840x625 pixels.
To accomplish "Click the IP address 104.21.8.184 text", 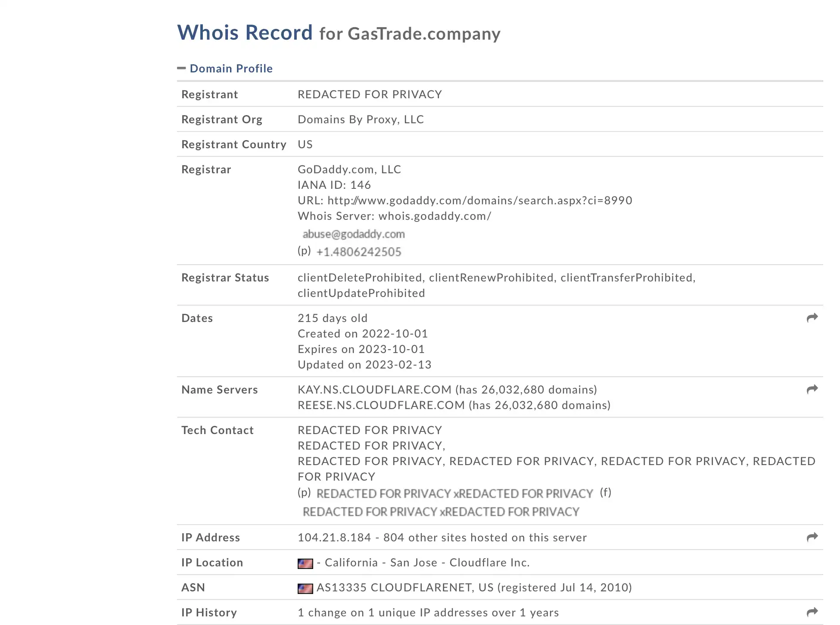I will pyautogui.click(x=334, y=537).
